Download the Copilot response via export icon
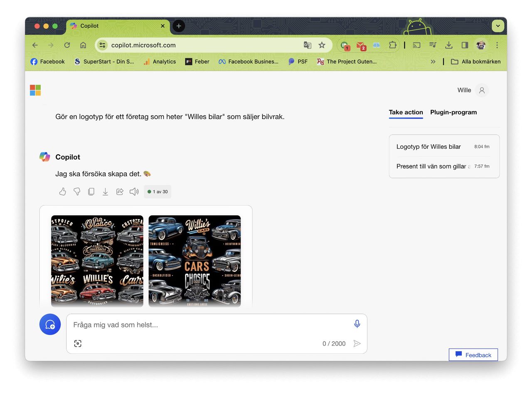This screenshot has height=394, width=532. point(106,192)
